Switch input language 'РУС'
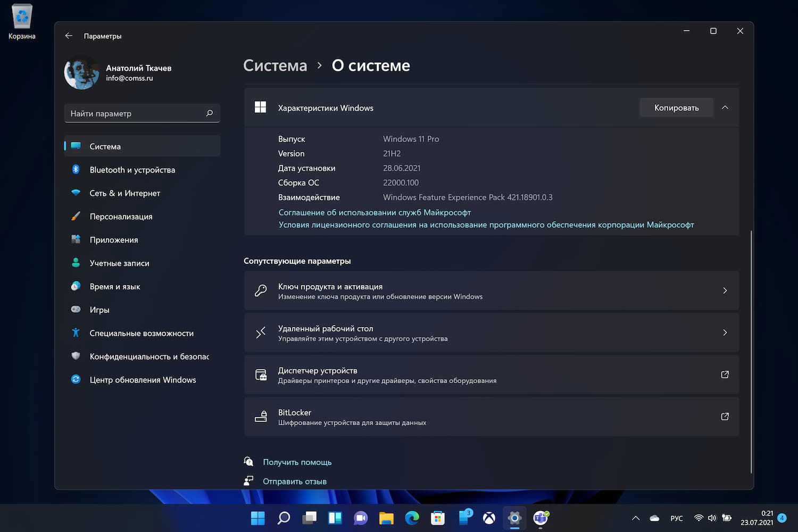 pyautogui.click(x=677, y=518)
